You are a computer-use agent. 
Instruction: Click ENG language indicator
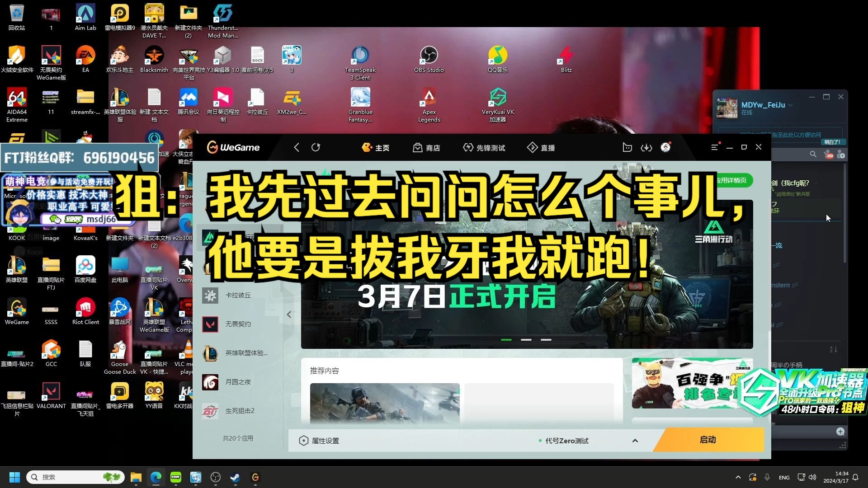click(x=784, y=478)
